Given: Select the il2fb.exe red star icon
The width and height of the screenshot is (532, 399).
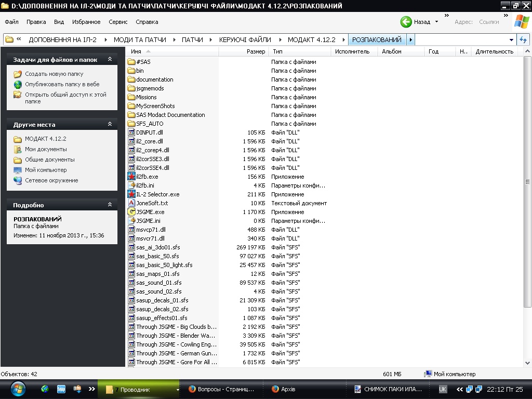Looking at the screenshot, I should [131, 177].
